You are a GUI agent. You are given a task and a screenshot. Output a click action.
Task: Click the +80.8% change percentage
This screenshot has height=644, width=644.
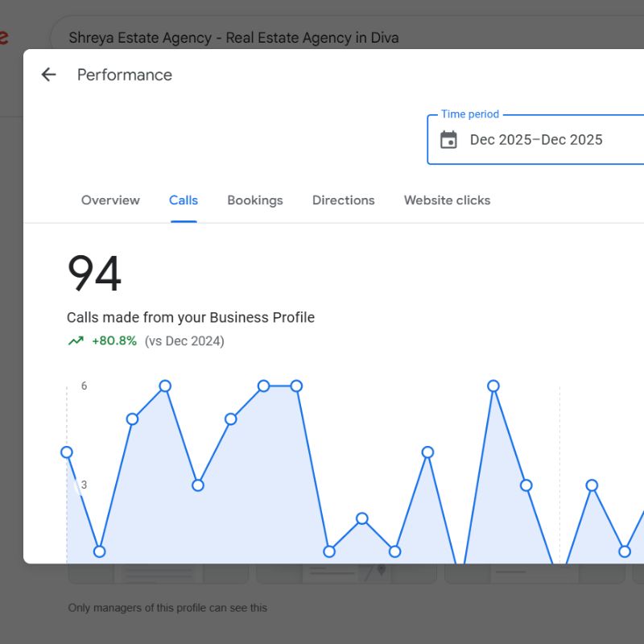114,341
